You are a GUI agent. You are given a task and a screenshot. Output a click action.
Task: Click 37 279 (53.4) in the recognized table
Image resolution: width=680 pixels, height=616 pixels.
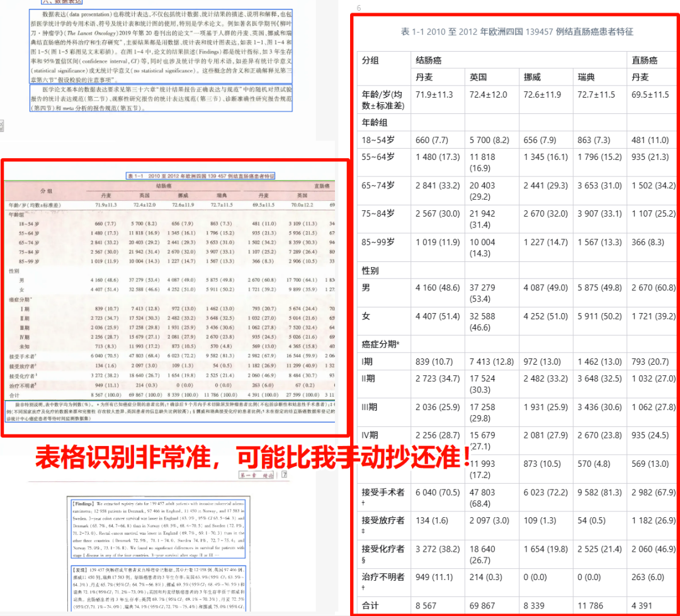point(482,294)
